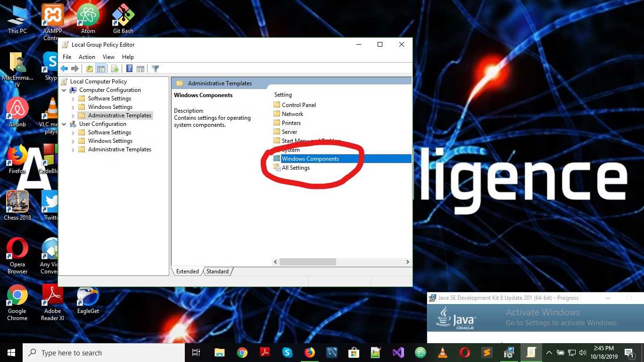Open Sublime Text from the taskbar
644x362 pixels.
487,353
